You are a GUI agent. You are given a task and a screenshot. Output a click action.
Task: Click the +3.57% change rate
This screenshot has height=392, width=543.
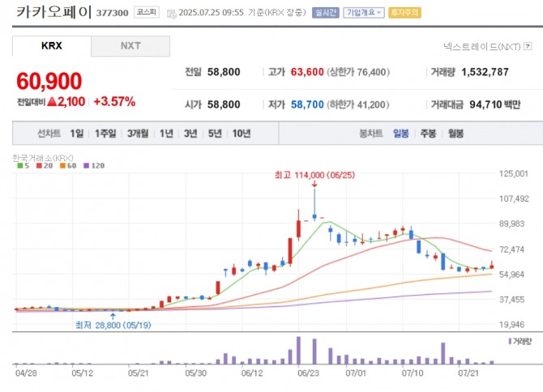(x=114, y=102)
